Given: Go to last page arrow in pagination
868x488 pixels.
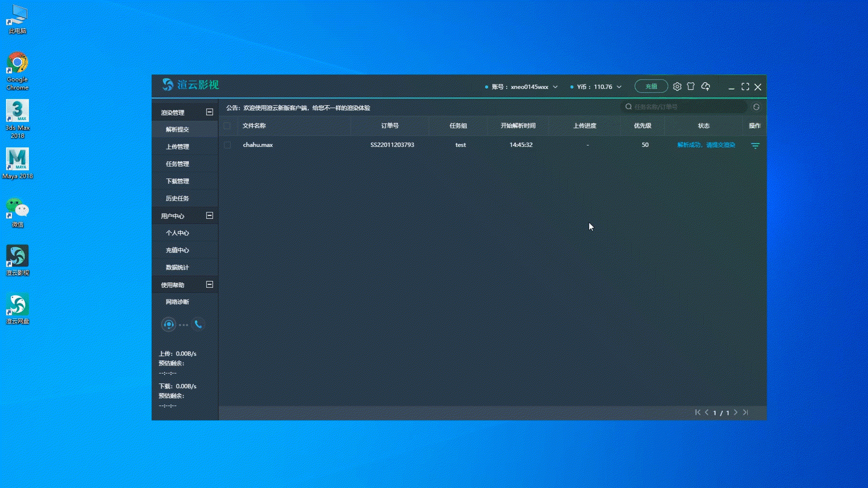Looking at the screenshot, I should pyautogui.click(x=745, y=413).
